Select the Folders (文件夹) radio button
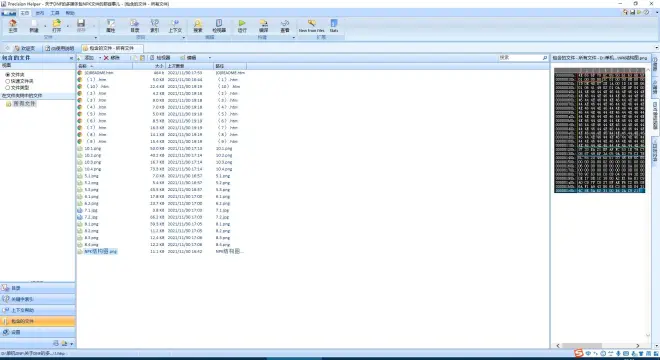 pyautogui.click(x=8, y=75)
